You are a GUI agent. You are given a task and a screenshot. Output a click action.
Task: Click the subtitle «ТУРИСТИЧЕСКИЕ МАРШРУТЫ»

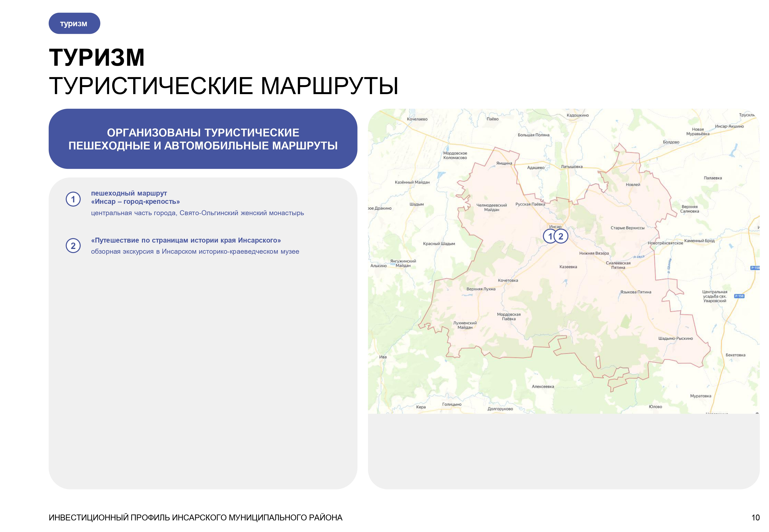click(223, 86)
